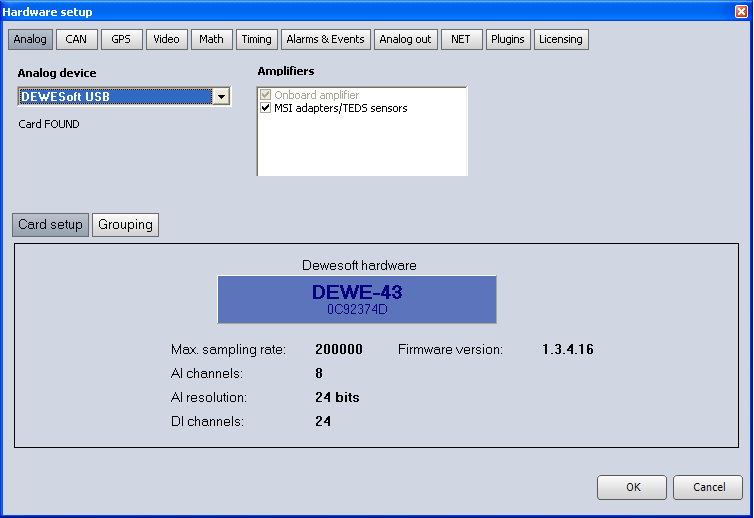Open the CAN tab
Viewport: 754px width, 518px height.
[x=76, y=39]
